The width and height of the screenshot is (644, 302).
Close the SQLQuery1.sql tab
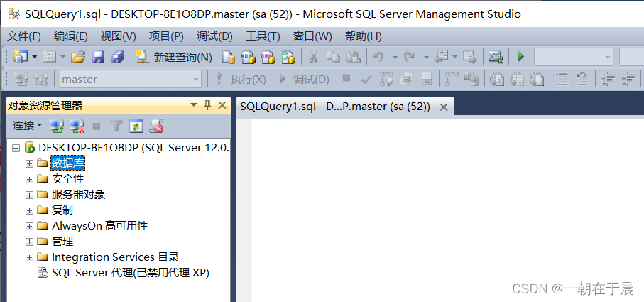click(444, 107)
